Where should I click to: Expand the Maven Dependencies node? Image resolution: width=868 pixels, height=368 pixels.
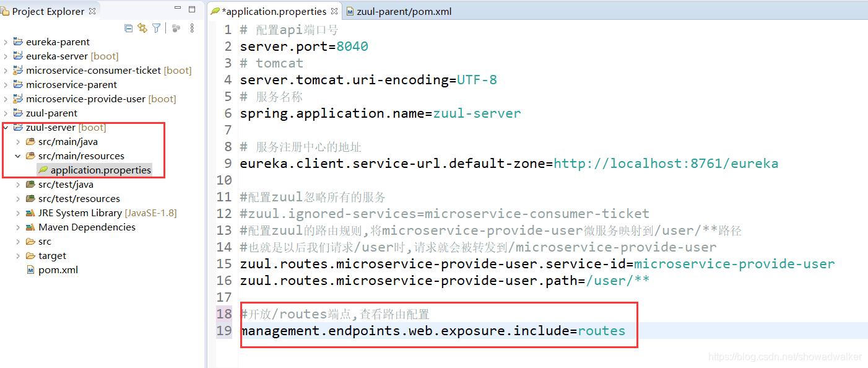tap(19, 227)
